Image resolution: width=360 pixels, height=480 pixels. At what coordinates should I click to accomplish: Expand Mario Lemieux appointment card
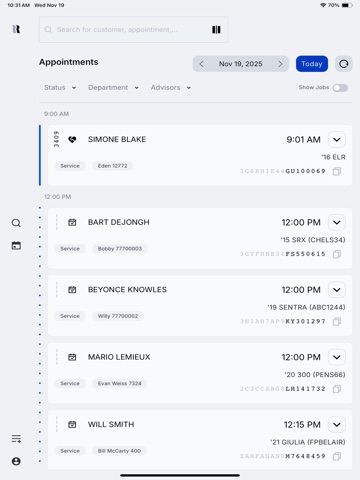tap(337, 357)
